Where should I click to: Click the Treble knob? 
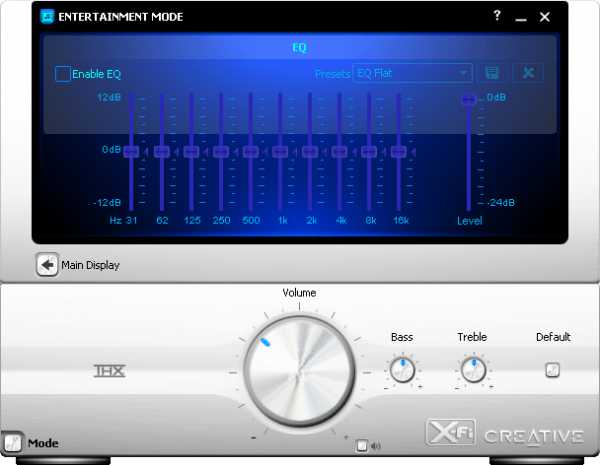(x=473, y=370)
